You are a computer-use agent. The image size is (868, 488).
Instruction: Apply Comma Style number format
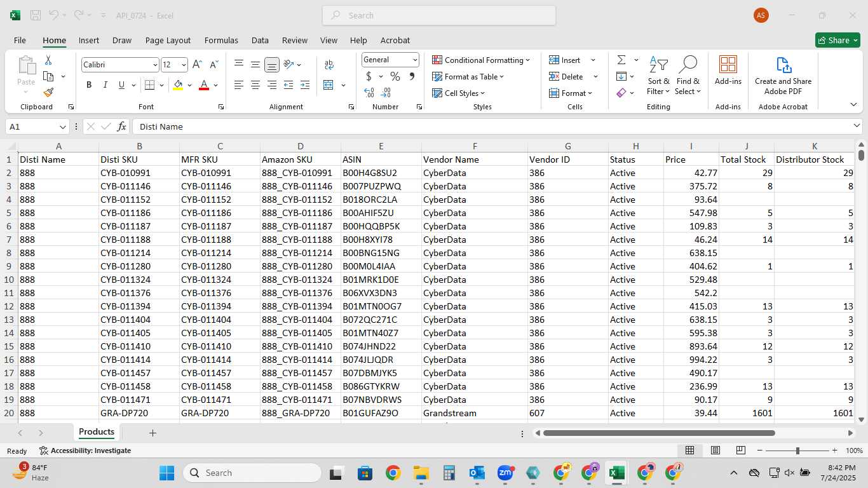412,76
